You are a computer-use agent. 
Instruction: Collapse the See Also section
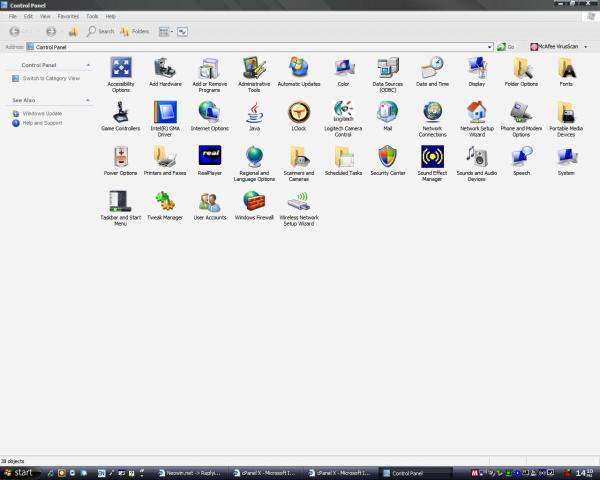(88, 100)
